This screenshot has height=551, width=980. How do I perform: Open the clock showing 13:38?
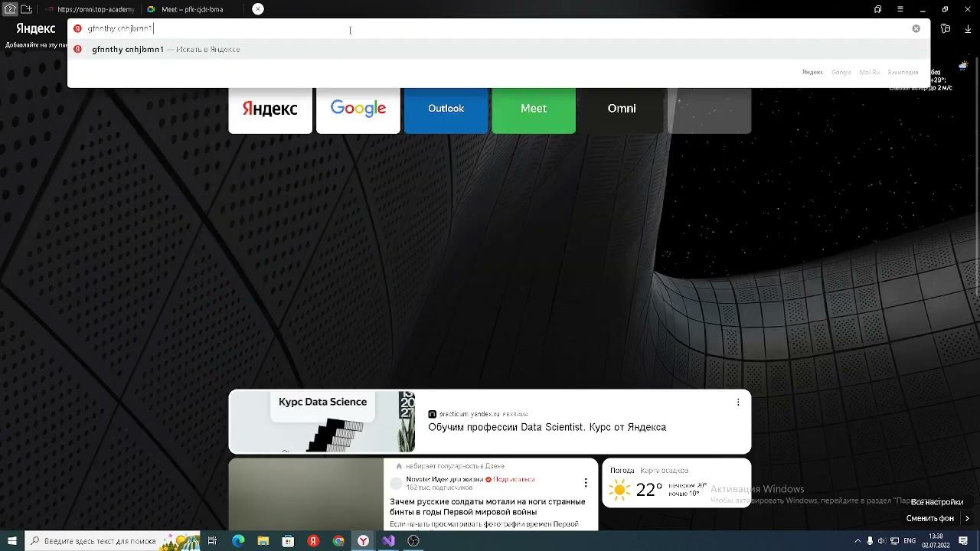(936, 541)
